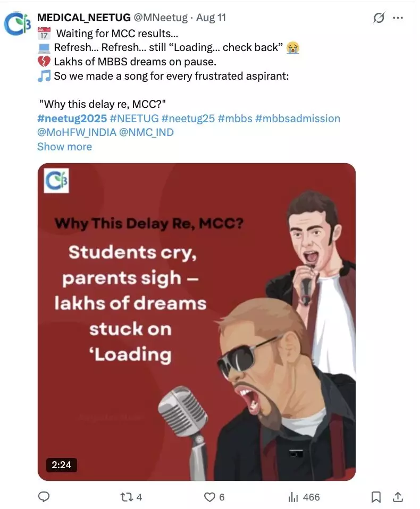Click the reply comment icon
The width and height of the screenshot is (420, 509).
pyautogui.click(x=44, y=497)
